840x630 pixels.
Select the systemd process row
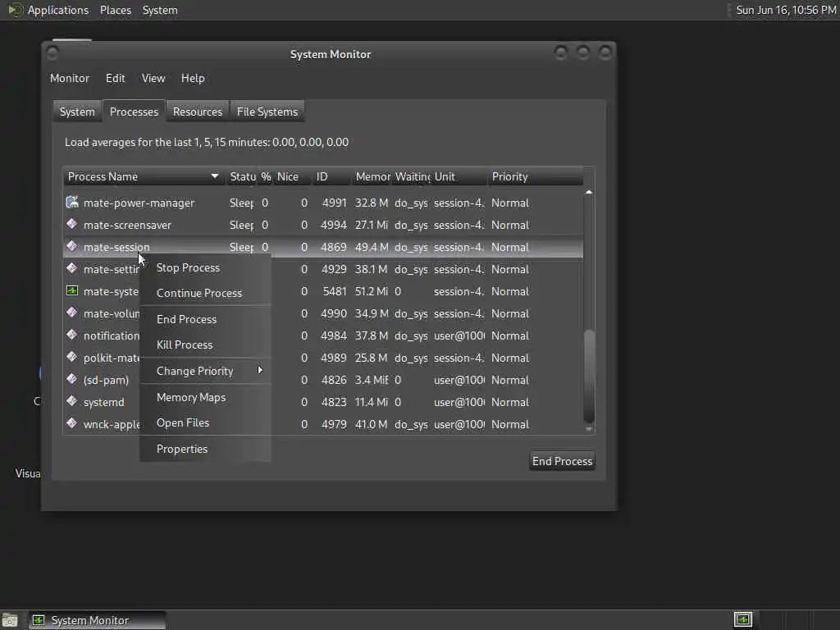coord(323,402)
